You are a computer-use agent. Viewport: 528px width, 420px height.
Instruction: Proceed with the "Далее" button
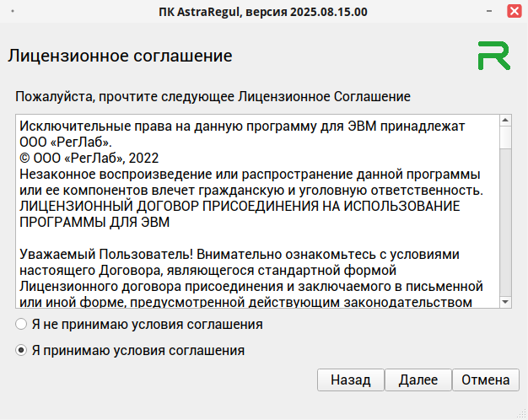pyautogui.click(x=418, y=380)
